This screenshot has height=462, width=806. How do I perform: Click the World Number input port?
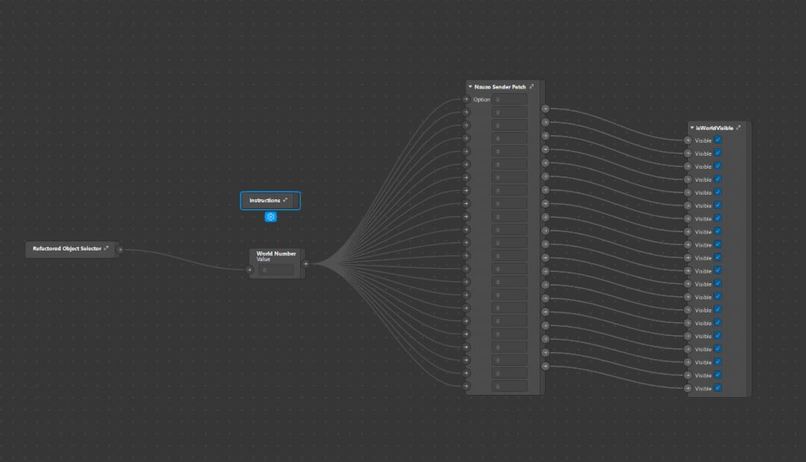click(250, 269)
